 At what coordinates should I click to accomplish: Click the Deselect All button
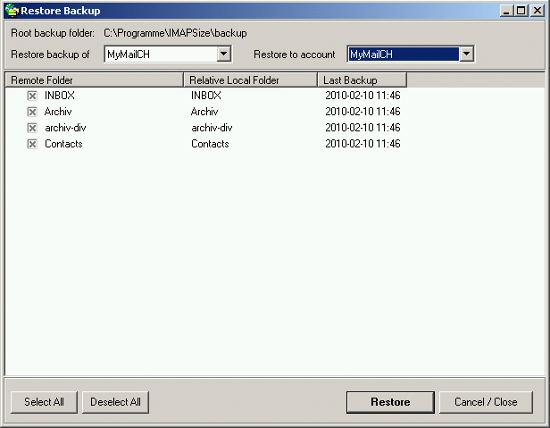point(115,402)
